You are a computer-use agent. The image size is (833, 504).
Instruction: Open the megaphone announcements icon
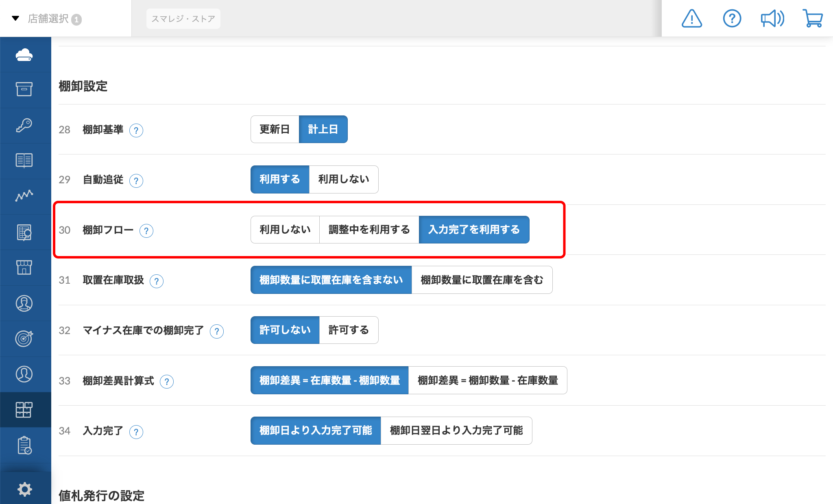tap(772, 19)
